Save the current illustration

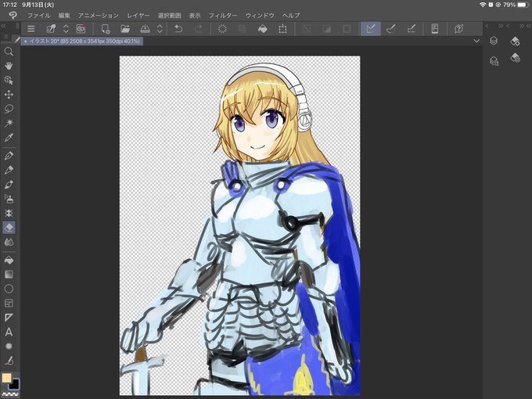tap(146, 29)
